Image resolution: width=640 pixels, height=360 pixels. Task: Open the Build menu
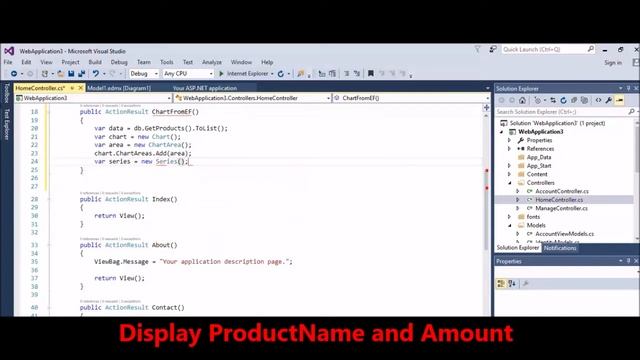(x=95, y=62)
